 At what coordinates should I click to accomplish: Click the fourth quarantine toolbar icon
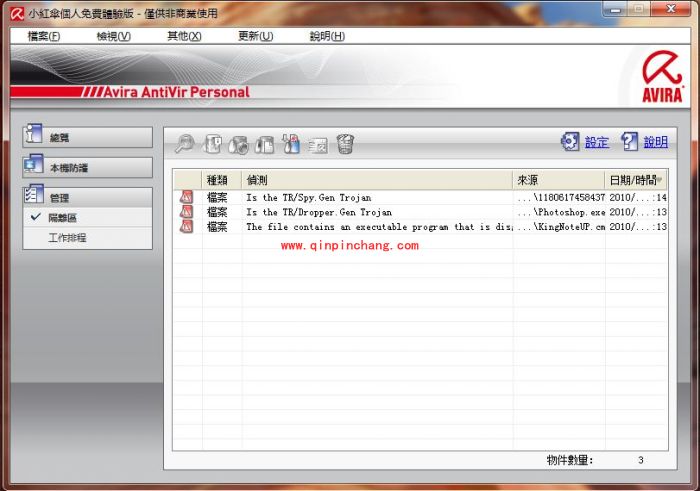click(x=265, y=144)
